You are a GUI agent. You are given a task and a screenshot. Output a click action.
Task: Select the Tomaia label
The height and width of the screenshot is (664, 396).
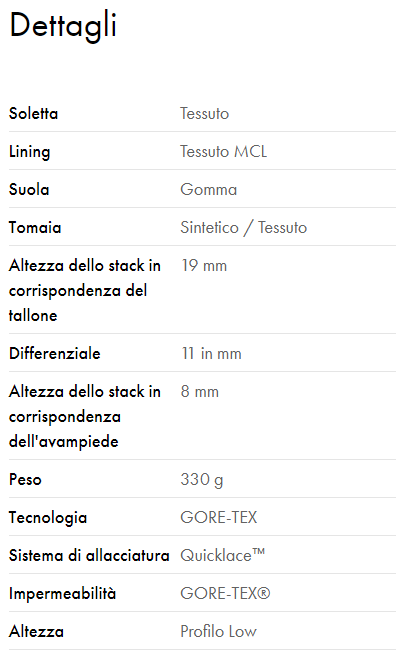click(35, 227)
